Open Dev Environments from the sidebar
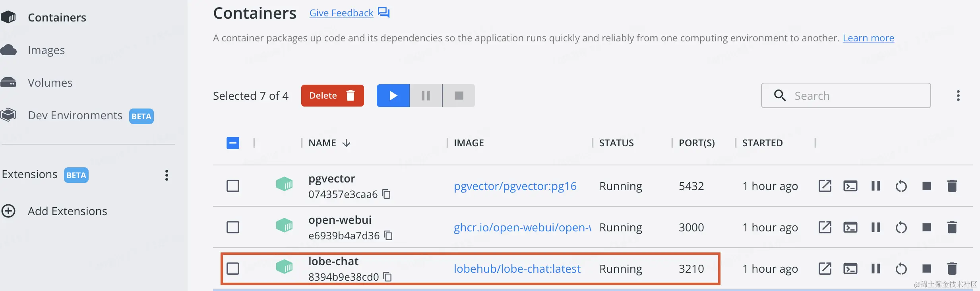Viewport: 980px width, 291px height. [75, 115]
